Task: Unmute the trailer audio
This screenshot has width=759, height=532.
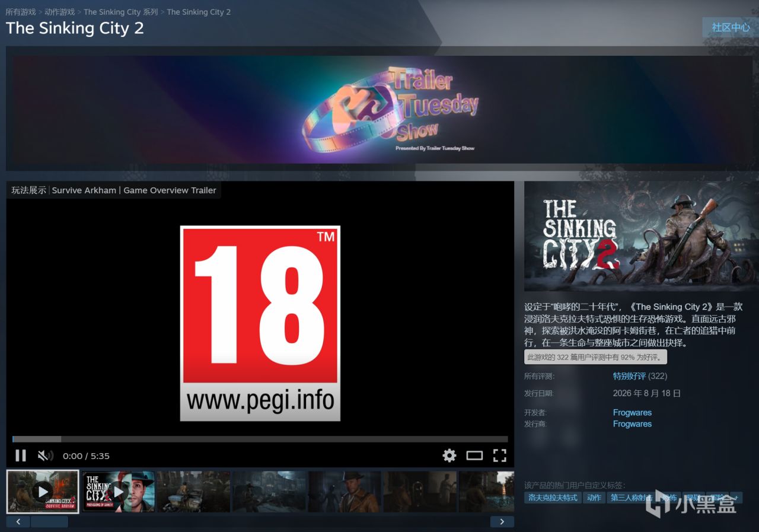Action: tap(45, 455)
